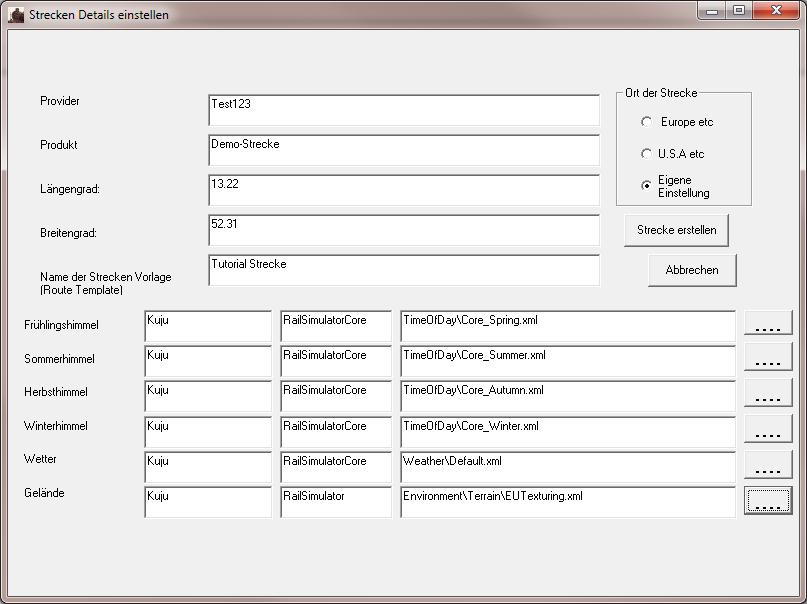Browse for Frühlingshimmel file via dots button

tap(768, 323)
